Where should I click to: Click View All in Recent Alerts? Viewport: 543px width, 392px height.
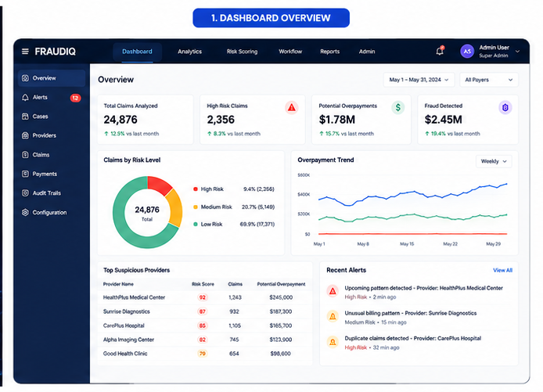point(502,270)
